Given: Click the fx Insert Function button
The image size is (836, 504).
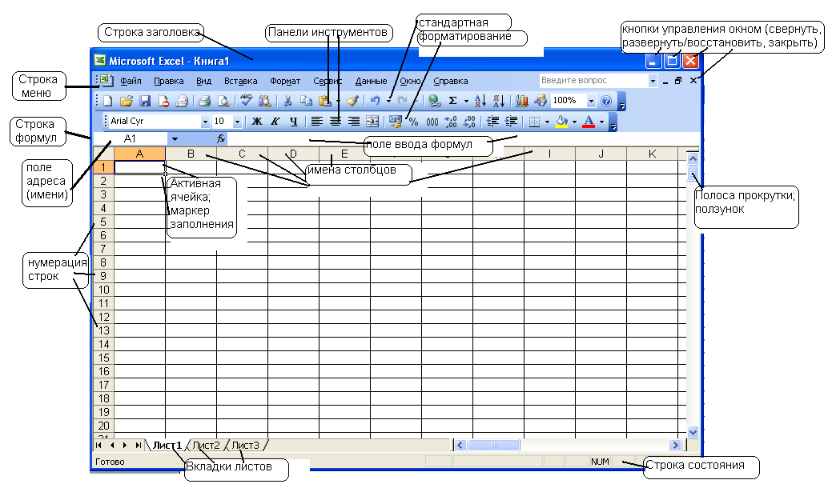Looking at the screenshot, I should pyautogui.click(x=221, y=139).
